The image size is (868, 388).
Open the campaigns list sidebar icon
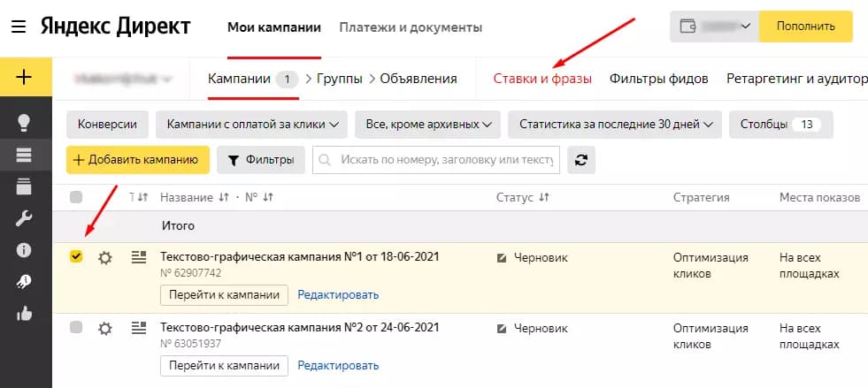[x=24, y=156]
